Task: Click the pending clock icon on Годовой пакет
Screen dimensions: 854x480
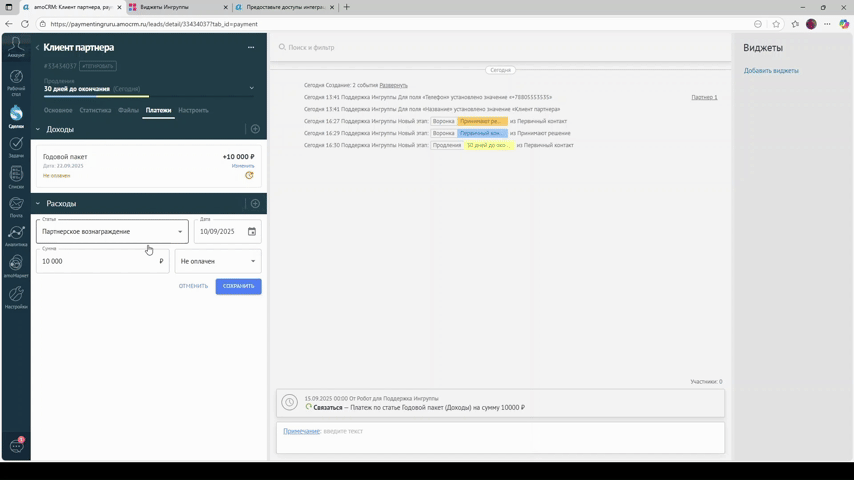Action: click(249, 175)
